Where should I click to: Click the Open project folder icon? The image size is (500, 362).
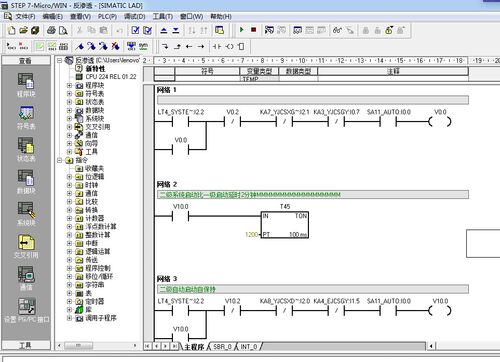click(x=23, y=30)
